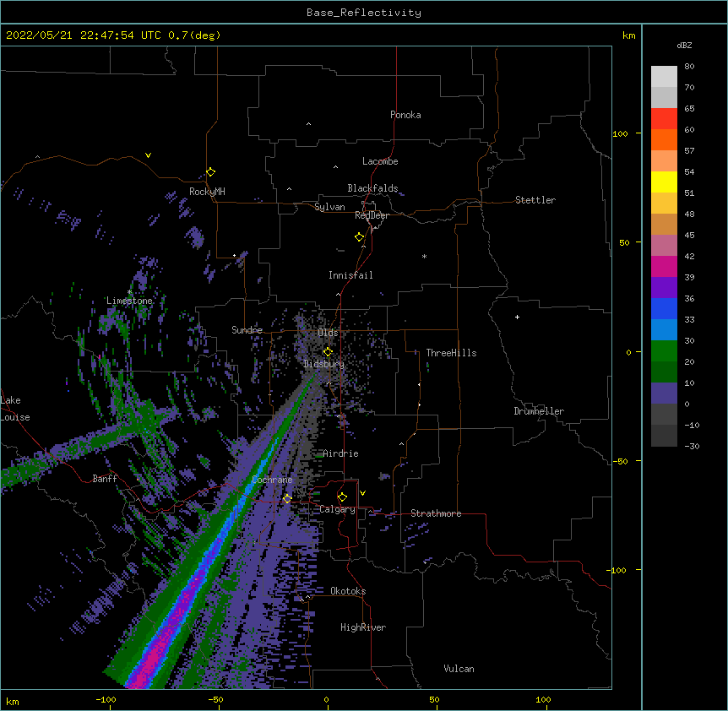Screen dimensions: 728x711
Task: Select the Airdrie label
Action: coord(340,453)
